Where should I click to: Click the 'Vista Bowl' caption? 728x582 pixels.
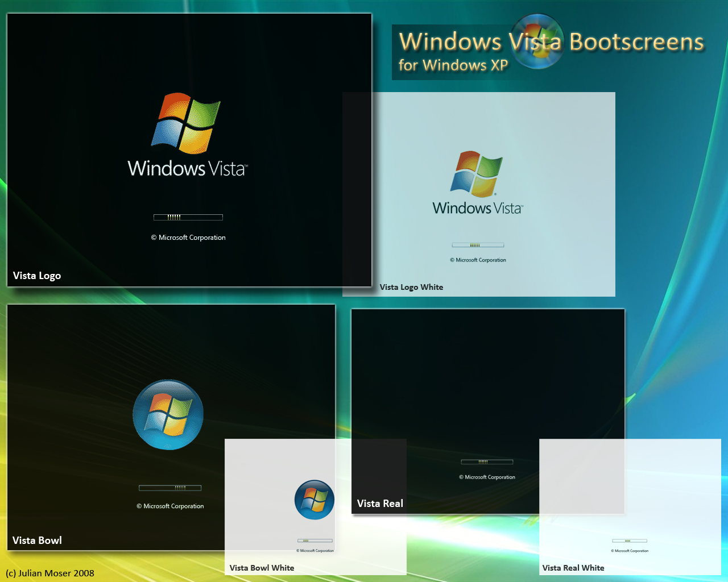pyautogui.click(x=37, y=541)
